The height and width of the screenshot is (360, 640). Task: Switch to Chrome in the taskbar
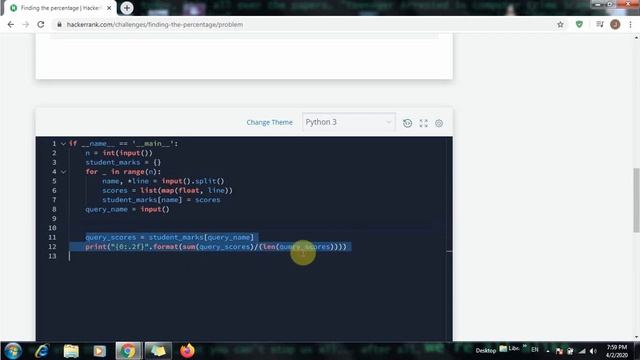129,351
